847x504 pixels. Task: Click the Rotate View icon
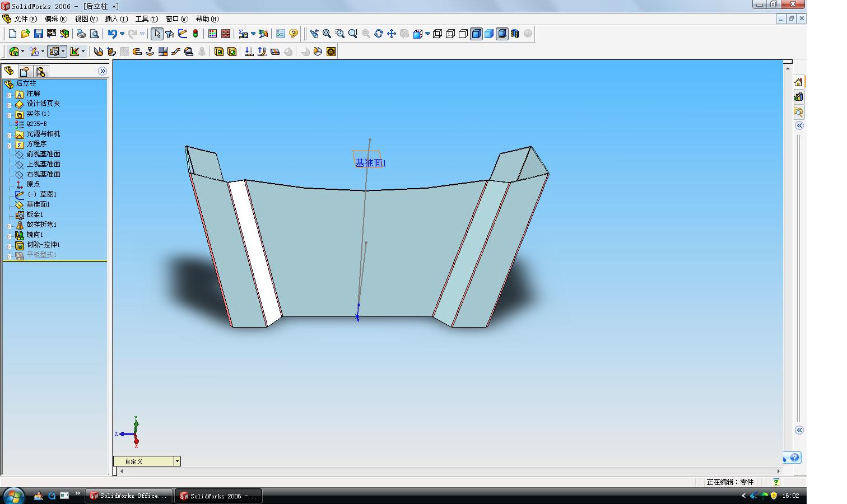(x=379, y=34)
